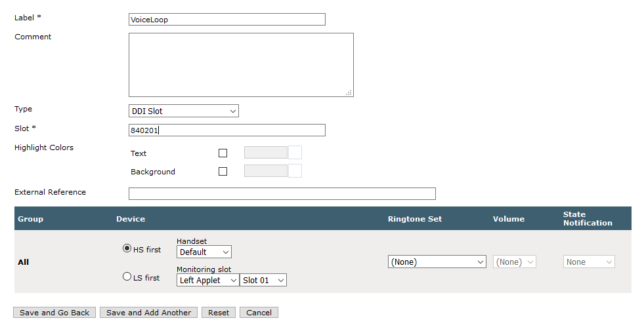
Task: Click the Ringtone Set column header
Action: [x=415, y=219]
